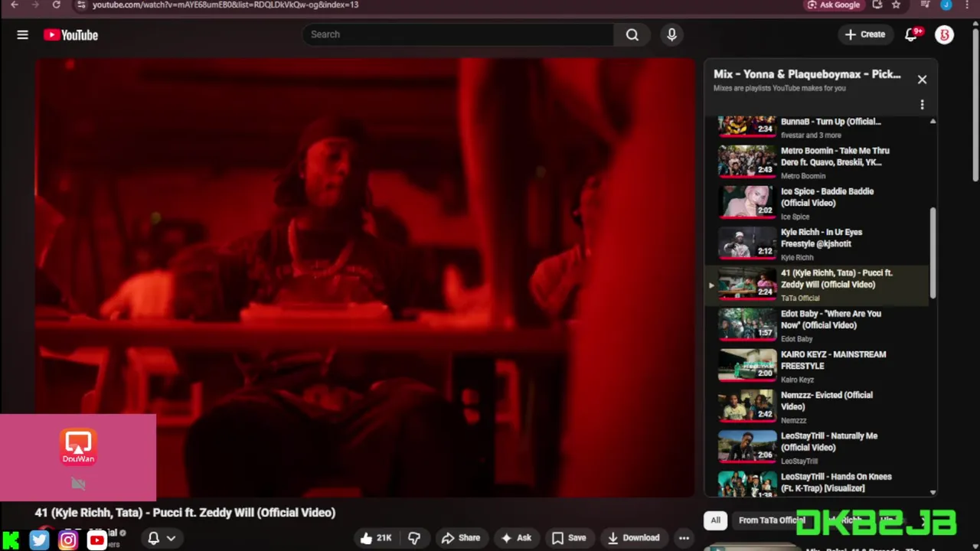Play Nemzzz - Evicted from the mix
The image size is (980, 551).
click(x=816, y=406)
